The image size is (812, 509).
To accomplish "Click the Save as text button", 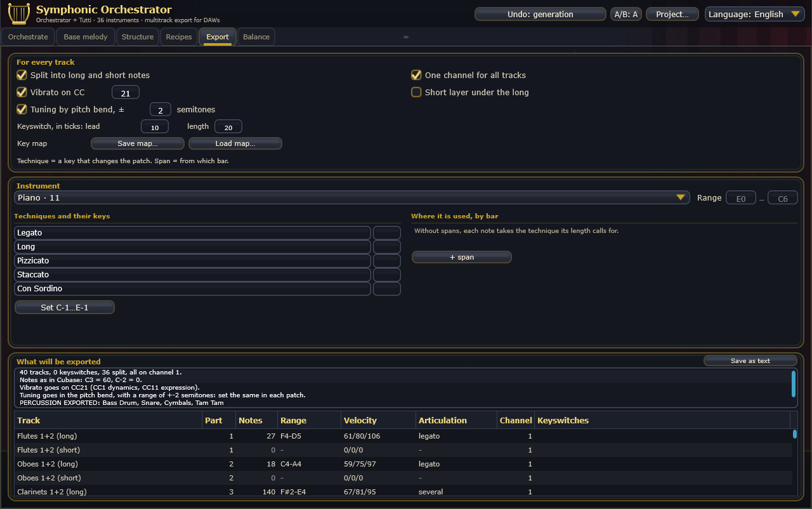I will click(x=750, y=360).
